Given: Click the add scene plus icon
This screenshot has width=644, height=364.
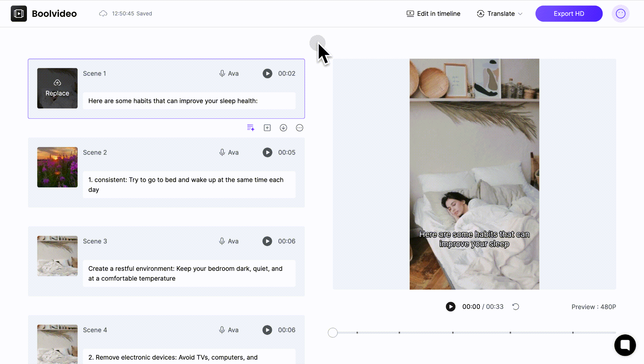Looking at the screenshot, I should (267, 128).
